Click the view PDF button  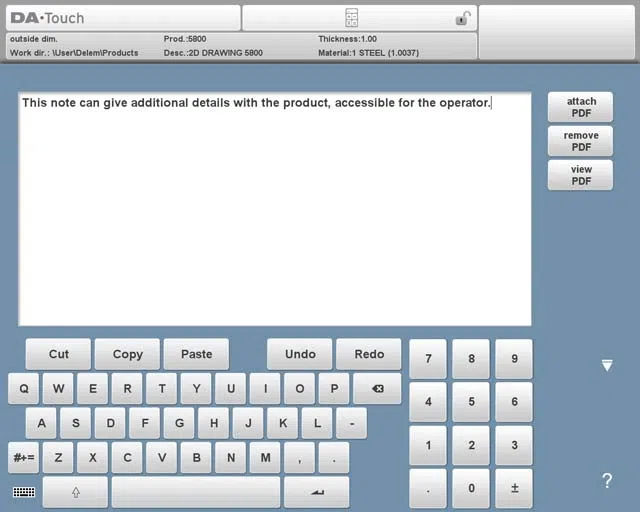pyautogui.click(x=580, y=175)
